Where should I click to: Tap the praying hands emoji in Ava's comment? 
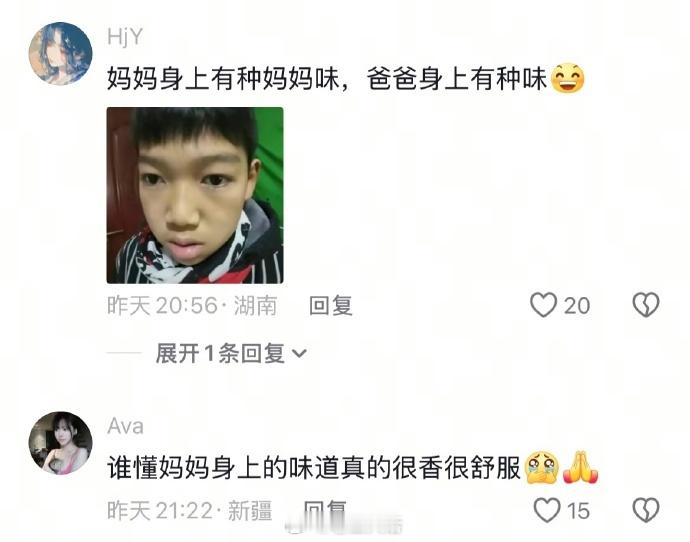[581, 467]
